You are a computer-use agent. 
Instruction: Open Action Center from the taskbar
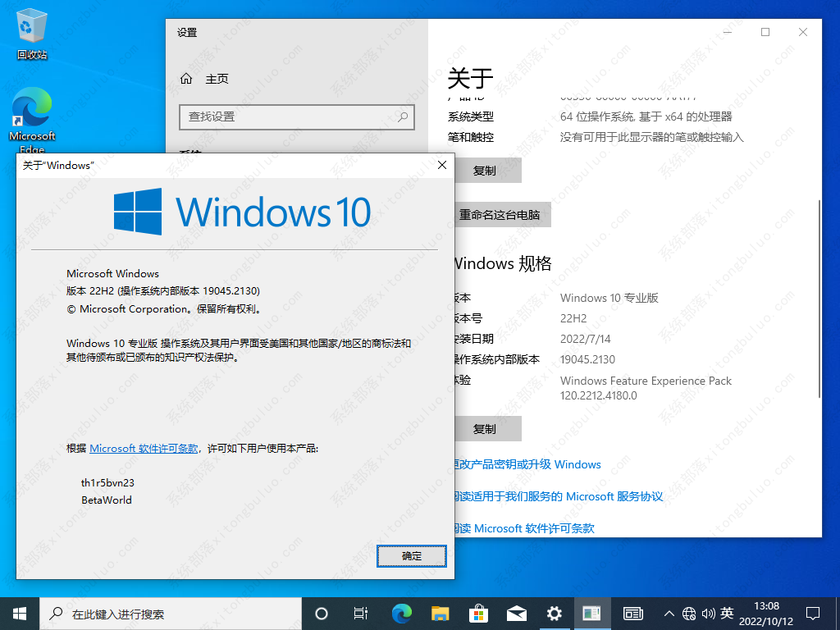[812, 613]
